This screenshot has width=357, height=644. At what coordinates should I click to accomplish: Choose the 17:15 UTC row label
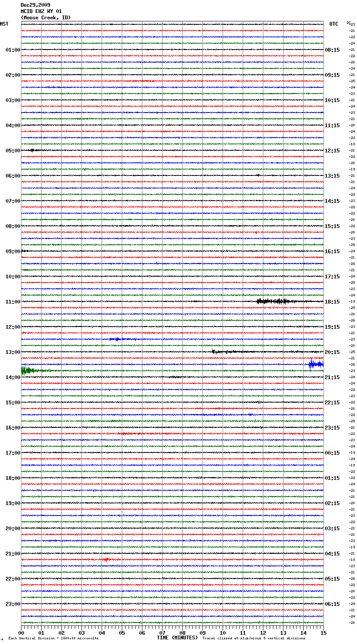pos(332,277)
